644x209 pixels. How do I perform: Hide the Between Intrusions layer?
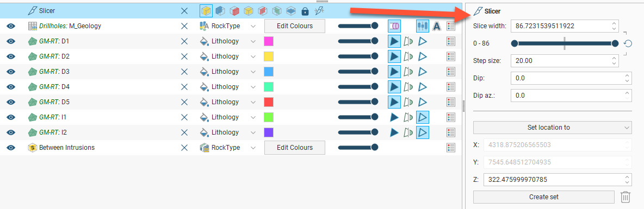(11, 148)
